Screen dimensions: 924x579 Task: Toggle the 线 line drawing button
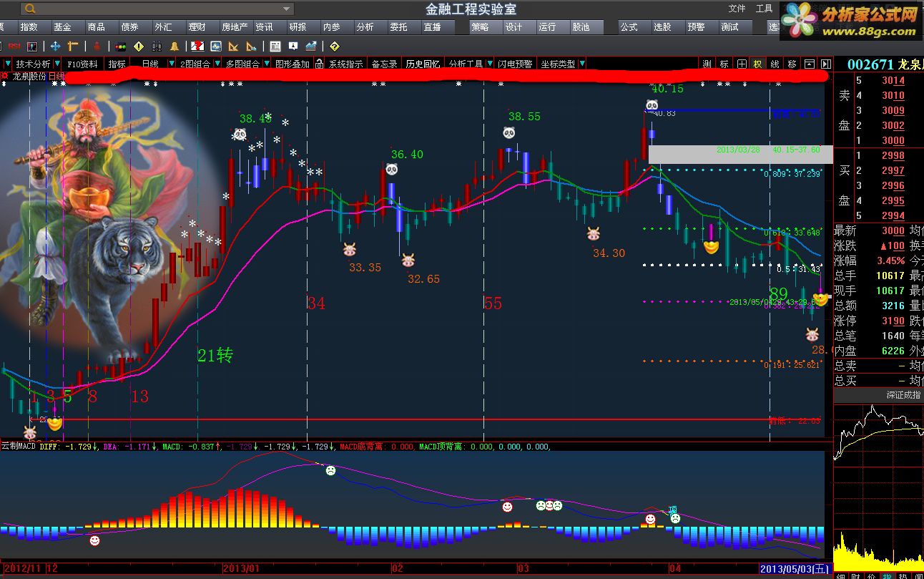tap(775, 64)
